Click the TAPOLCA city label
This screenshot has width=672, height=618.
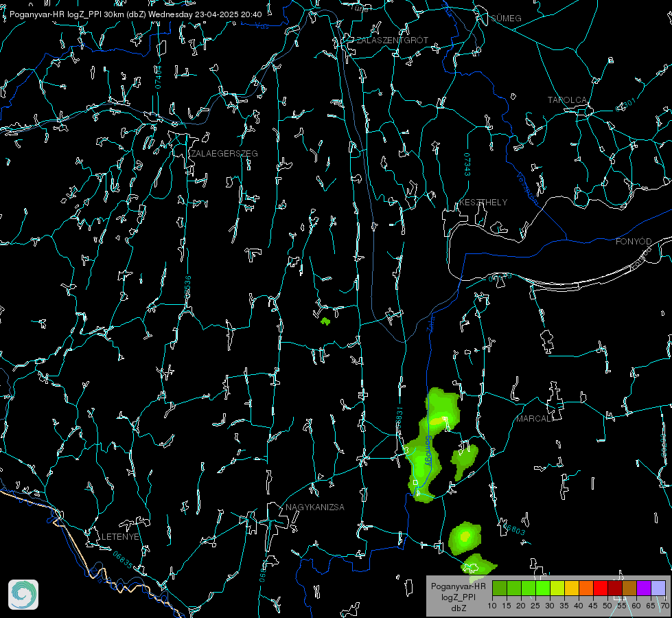(567, 100)
